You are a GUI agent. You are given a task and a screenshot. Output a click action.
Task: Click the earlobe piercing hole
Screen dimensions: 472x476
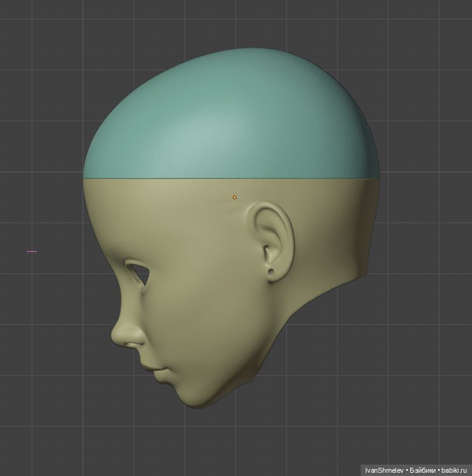[271, 272]
